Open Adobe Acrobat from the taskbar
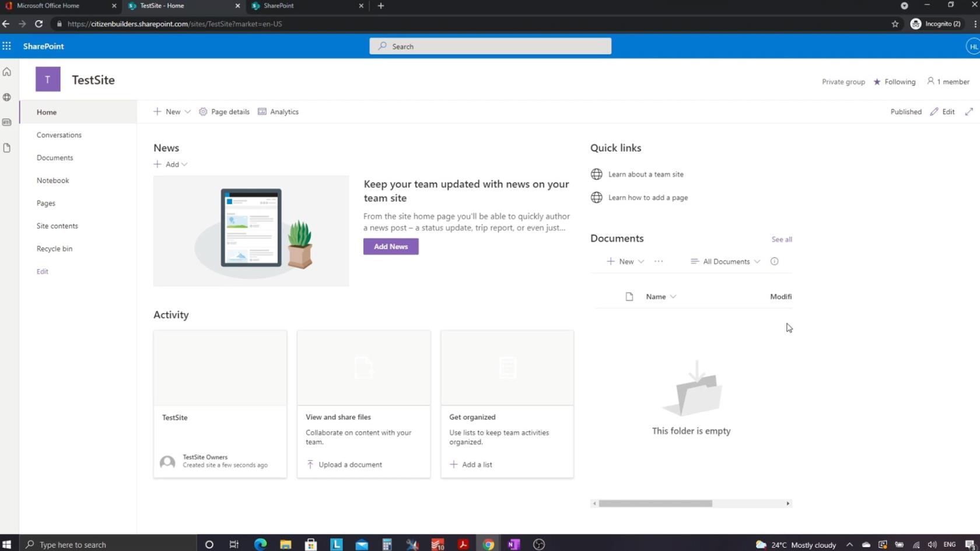Screen dimensions: 980x551 (x=463, y=545)
